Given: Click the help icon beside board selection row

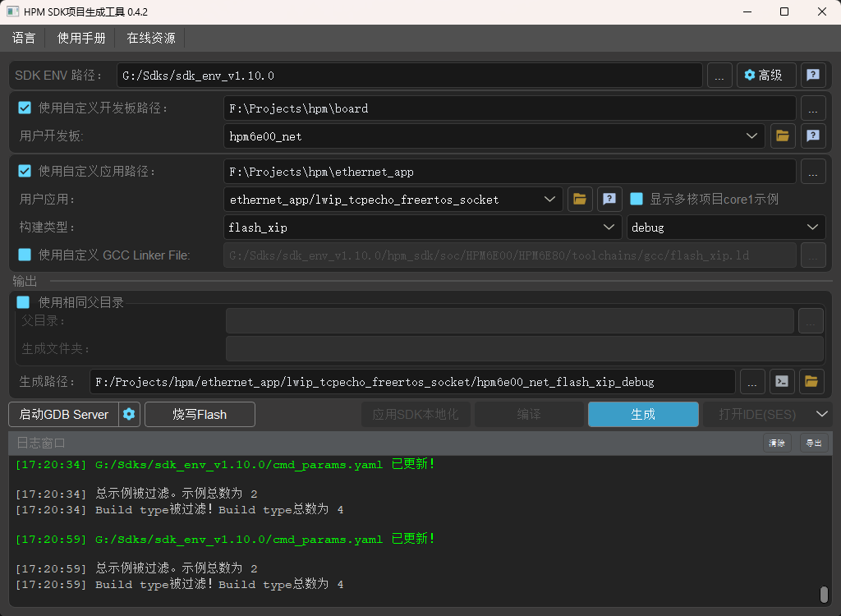Looking at the screenshot, I should pos(812,136).
